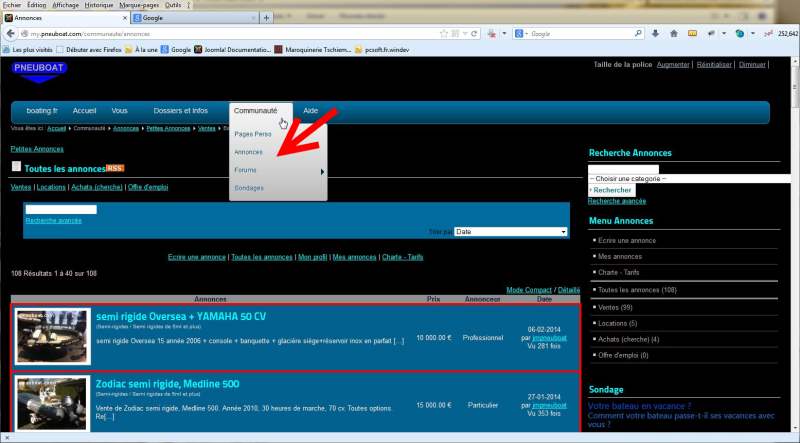Click Augmenter to enlarge font size

click(672, 64)
